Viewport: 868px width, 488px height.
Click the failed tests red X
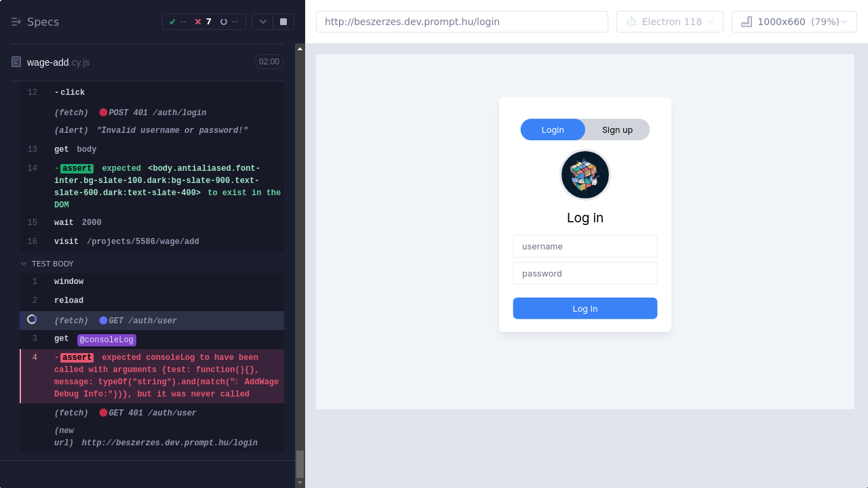(198, 22)
